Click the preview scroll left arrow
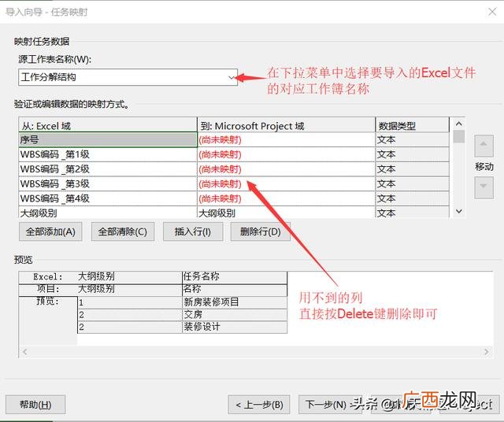The image size is (504, 422). 24,352
